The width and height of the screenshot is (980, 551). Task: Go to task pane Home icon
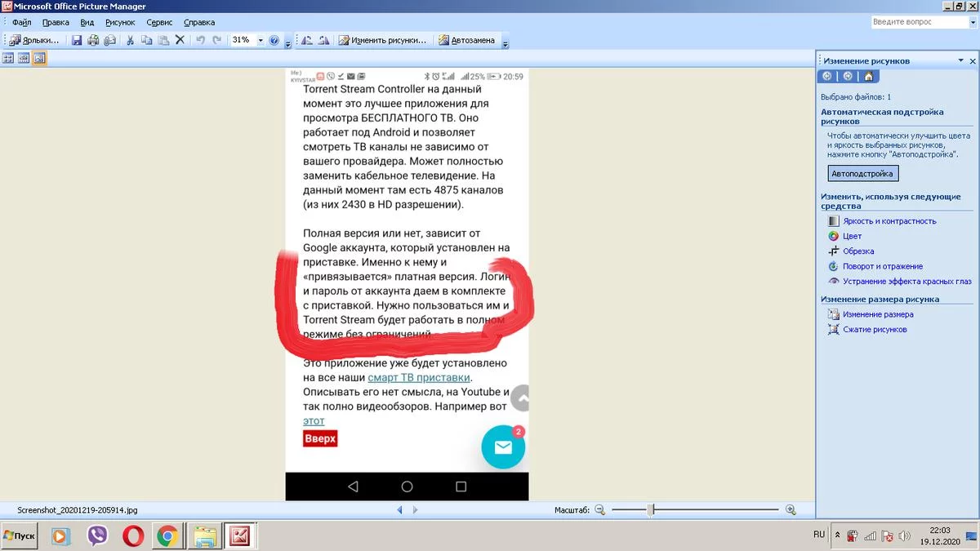click(868, 76)
